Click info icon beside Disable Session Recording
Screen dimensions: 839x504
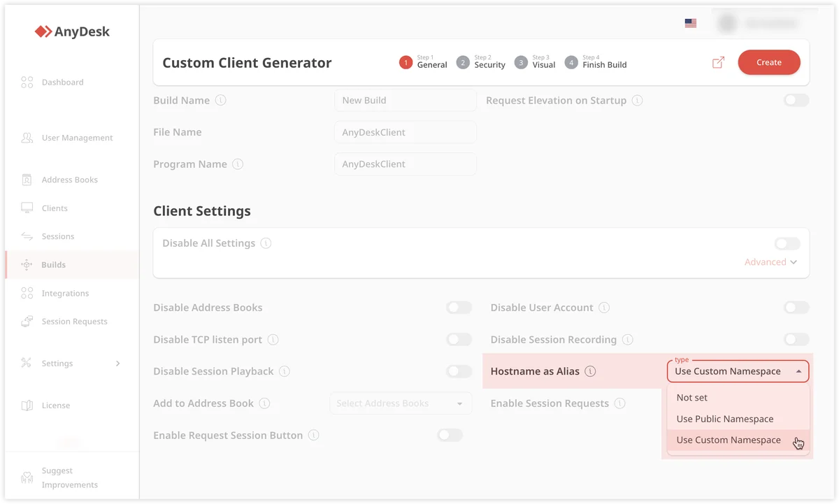[x=628, y=340]
